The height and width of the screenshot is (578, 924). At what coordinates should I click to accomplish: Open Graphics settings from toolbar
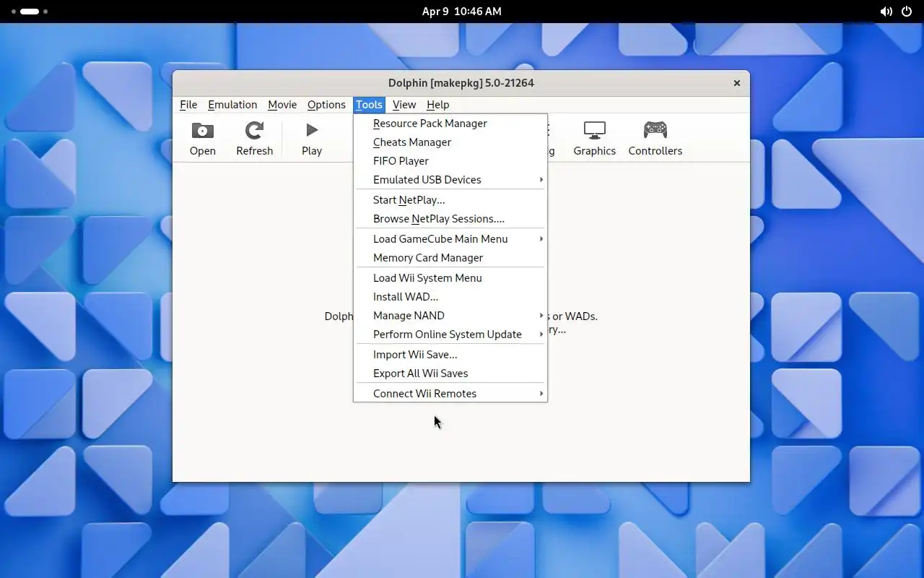point(595,139)
